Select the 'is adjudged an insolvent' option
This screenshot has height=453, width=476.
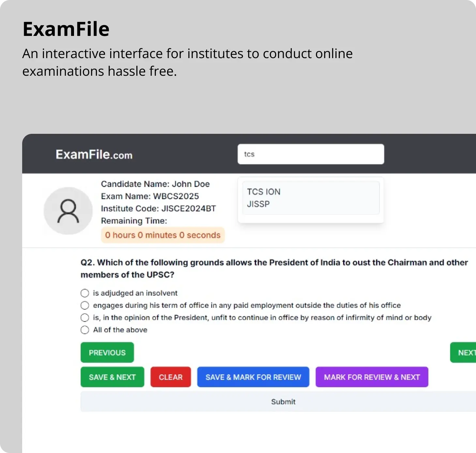(x=85, y=293)
